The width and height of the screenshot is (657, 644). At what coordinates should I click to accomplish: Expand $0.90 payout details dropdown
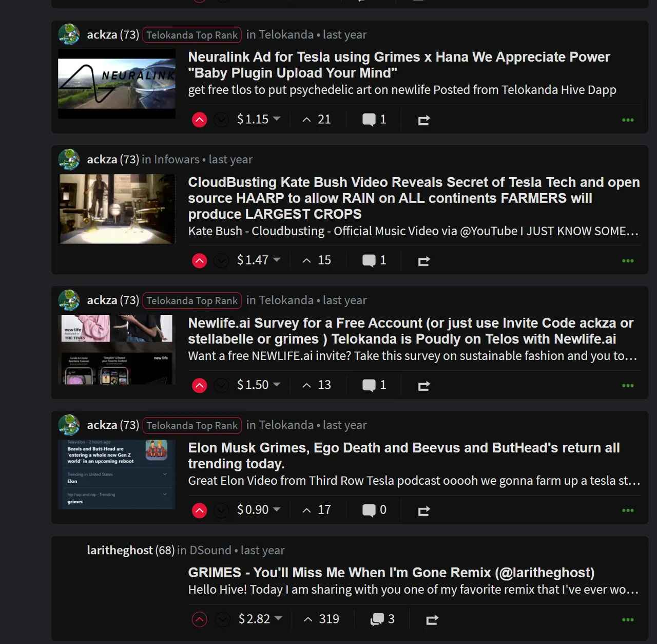pyautogui.click(x=259, y=509)
